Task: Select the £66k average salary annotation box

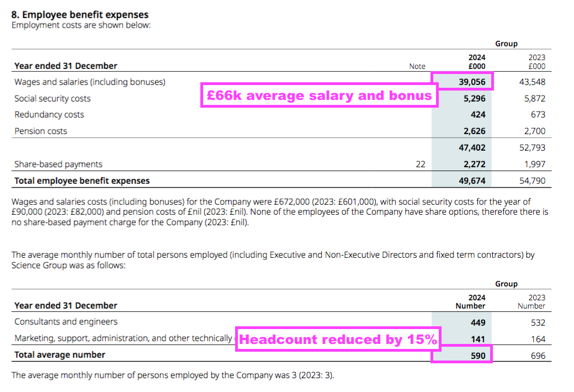Action: click(x=319, y=96)
